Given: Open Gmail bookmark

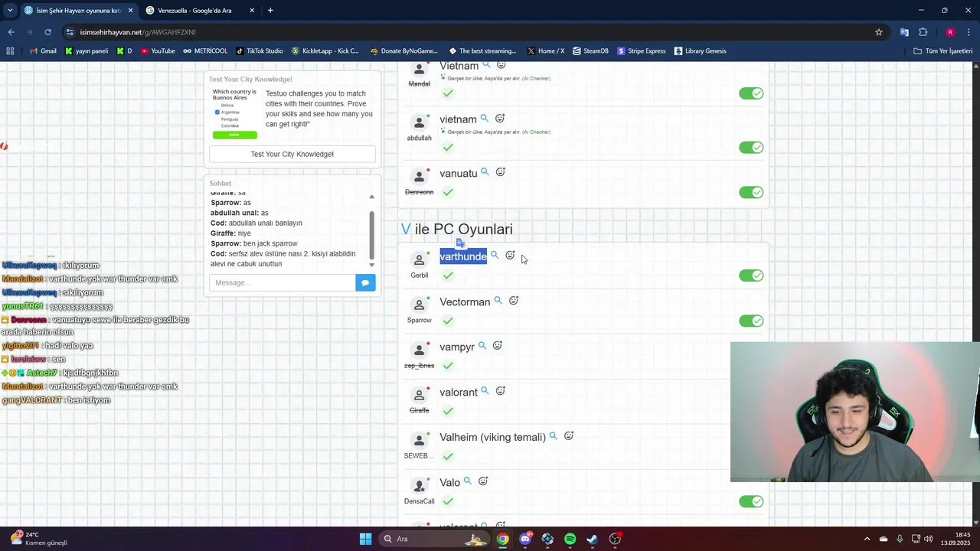Looking at the screenshot, I should [x=43, y=51].
